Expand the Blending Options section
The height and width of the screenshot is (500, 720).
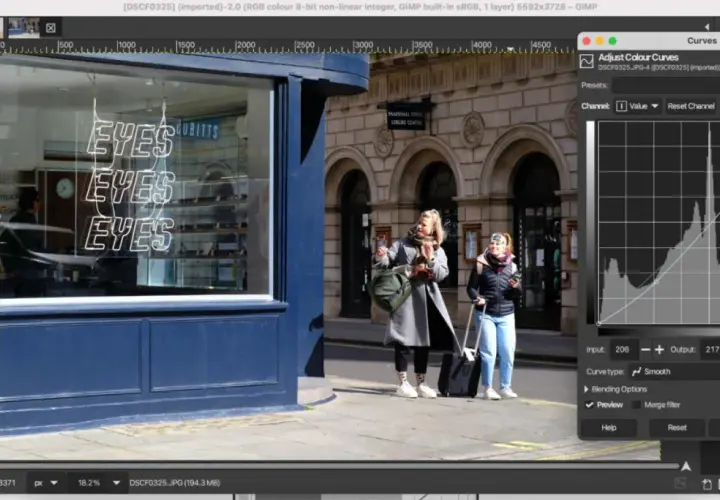615,389
